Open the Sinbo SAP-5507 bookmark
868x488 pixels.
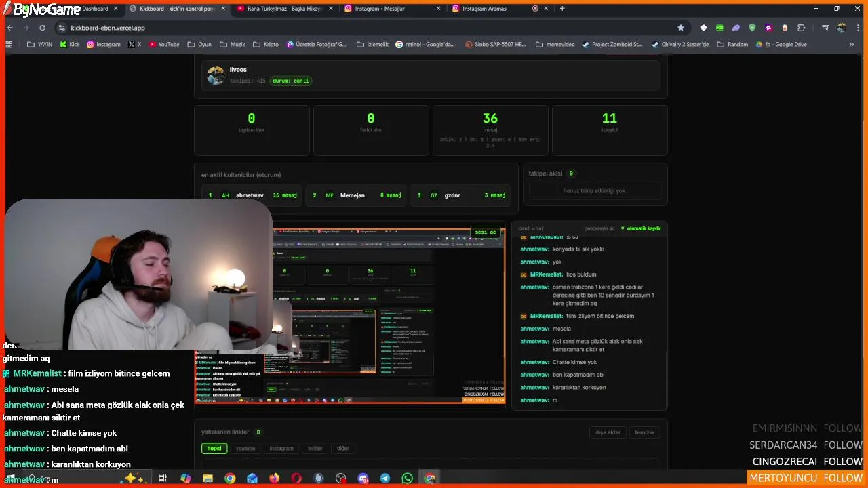496,45
